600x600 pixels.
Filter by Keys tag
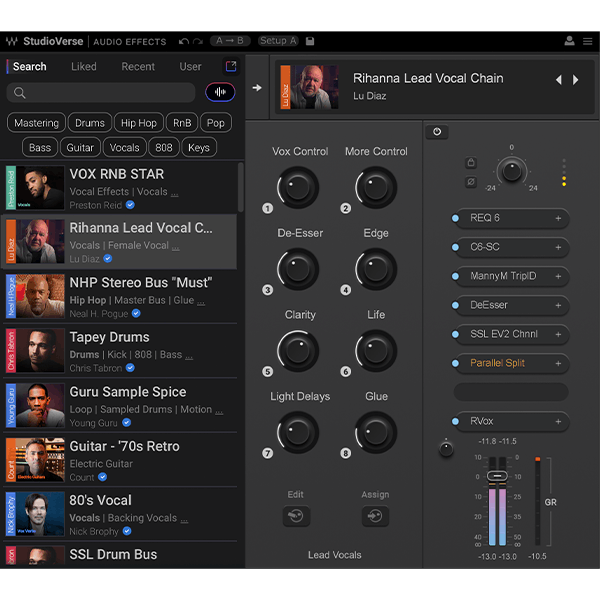point(199,147)
